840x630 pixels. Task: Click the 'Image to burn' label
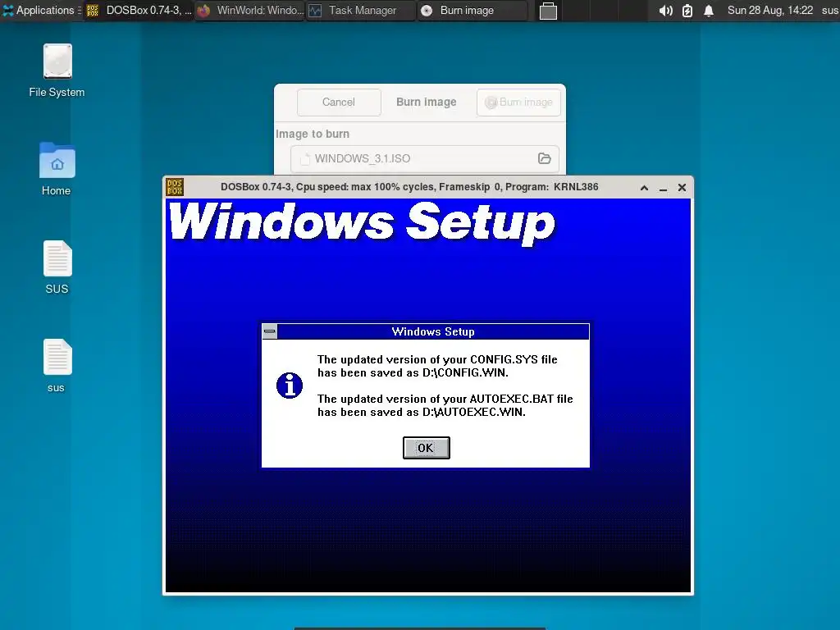pyautogui.click(x=313, y=134)
